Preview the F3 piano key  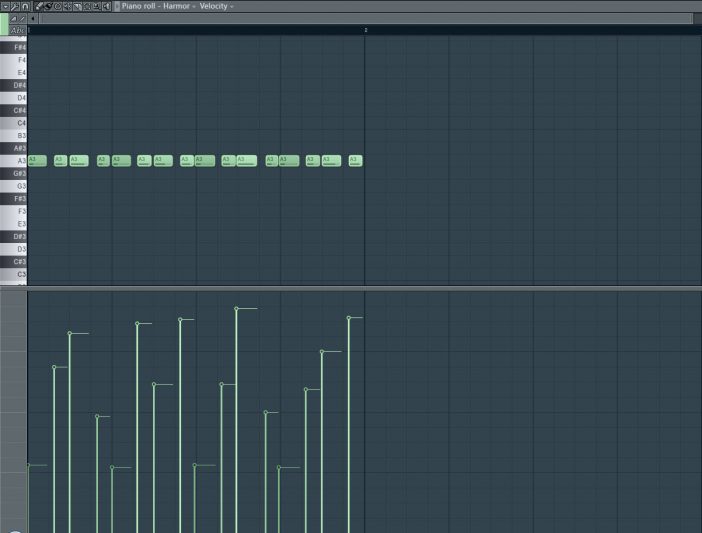point(13,211)
